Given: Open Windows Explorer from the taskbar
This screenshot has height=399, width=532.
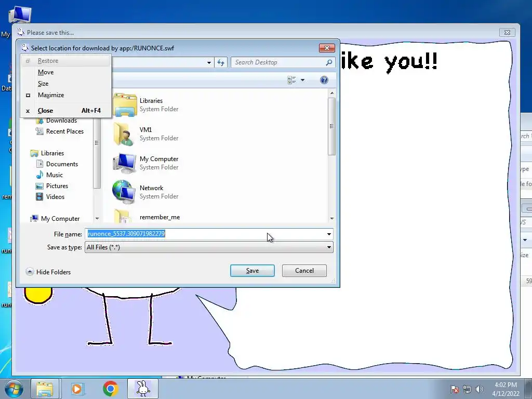Looking at the screenshot, I should 45,389.
